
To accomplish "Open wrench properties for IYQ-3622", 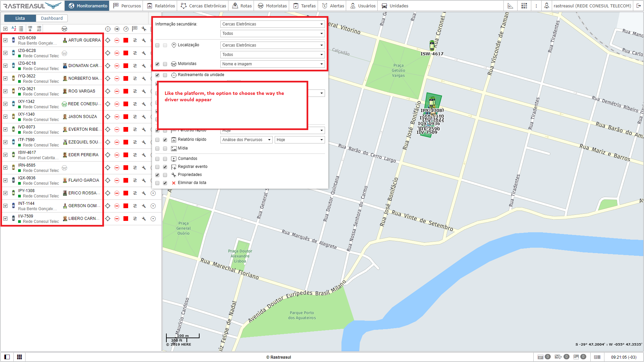I will coord(144,78).
